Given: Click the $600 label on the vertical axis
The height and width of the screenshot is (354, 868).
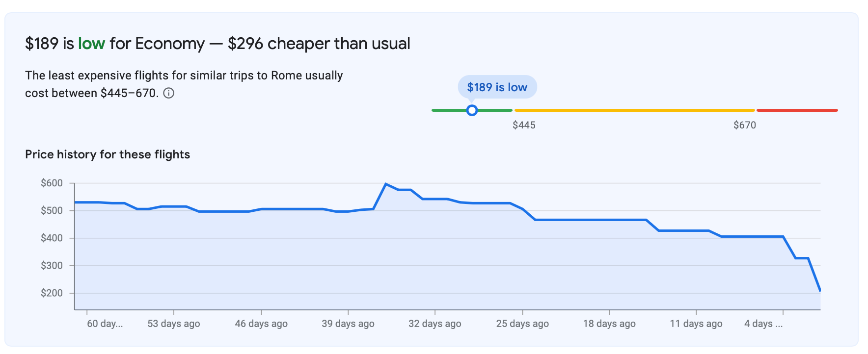Looking at the screenshot, I should pyautogui.click(x=52, y=183).
